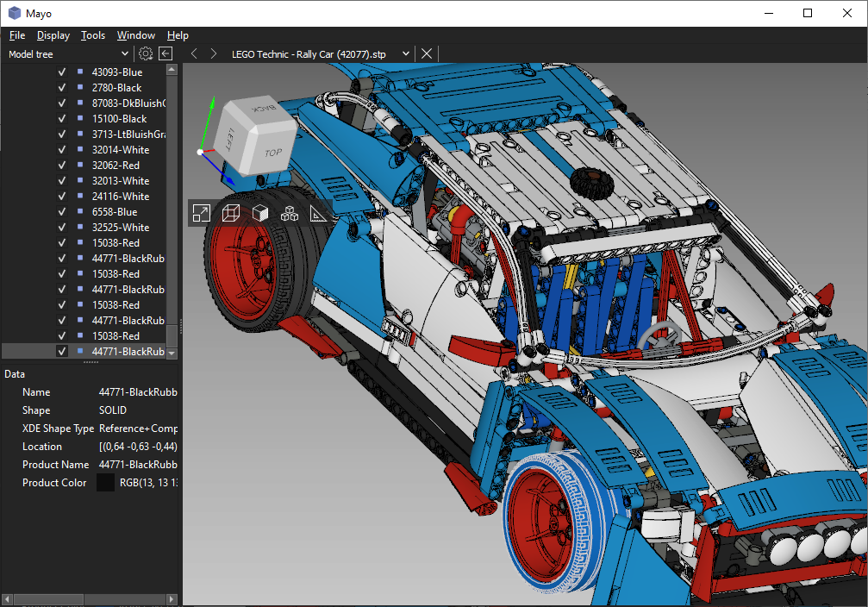Select 6558-Blue tree item
This screenshot has width=868, height=607.
point(115,211)
